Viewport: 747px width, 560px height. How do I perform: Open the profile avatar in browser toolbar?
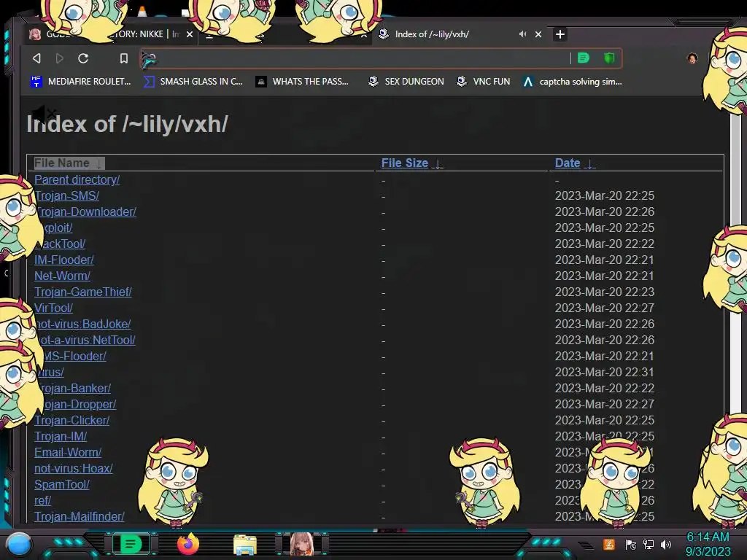[692, 58]
